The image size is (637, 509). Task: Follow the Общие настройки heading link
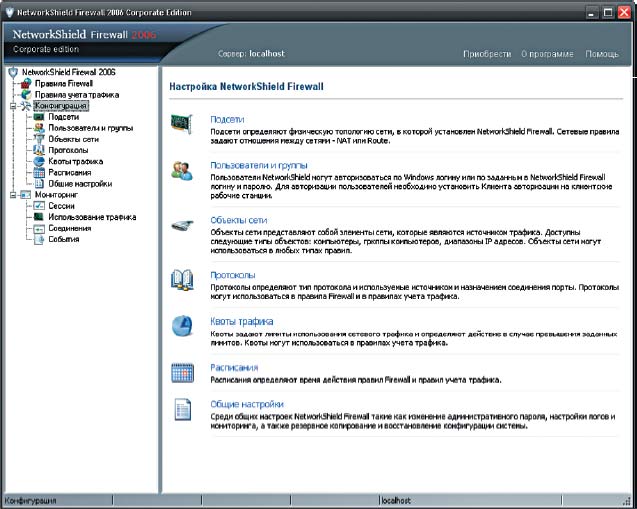click(x=245, y=403)
